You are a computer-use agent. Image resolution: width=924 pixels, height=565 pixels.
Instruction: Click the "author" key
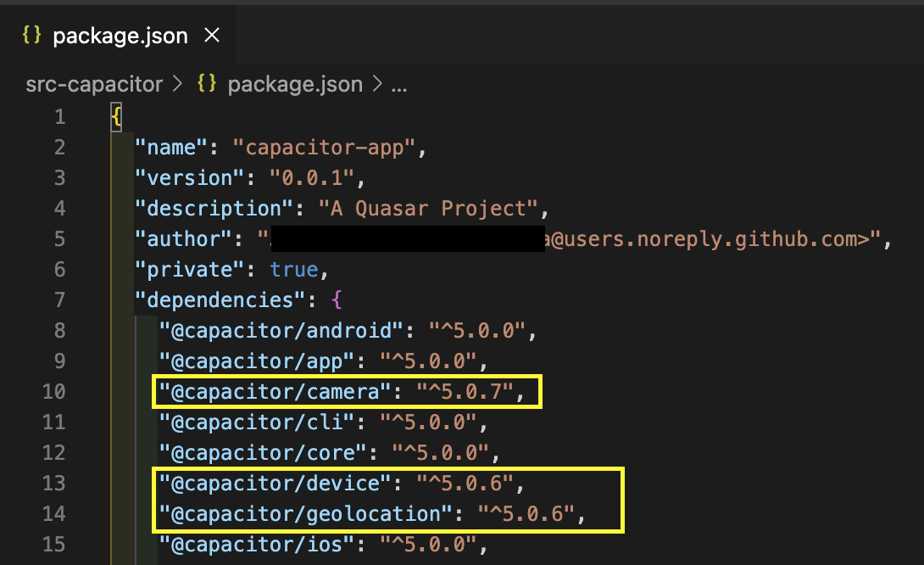tap(183, 239)
